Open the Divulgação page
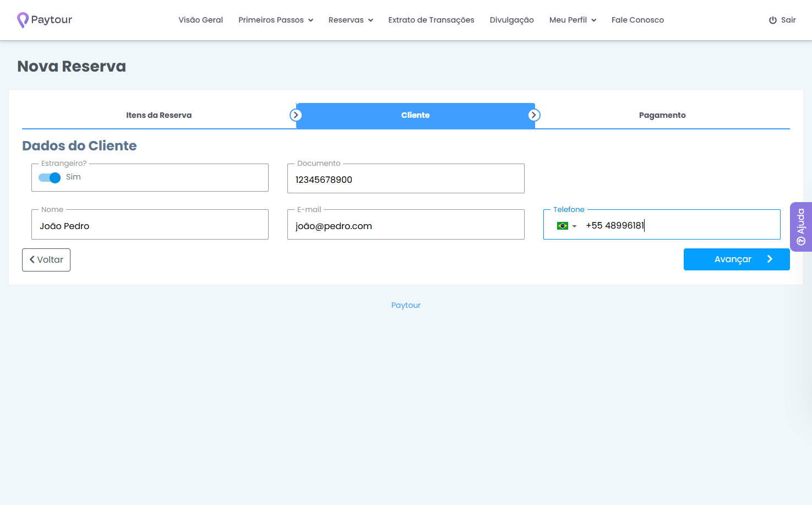 511,20
